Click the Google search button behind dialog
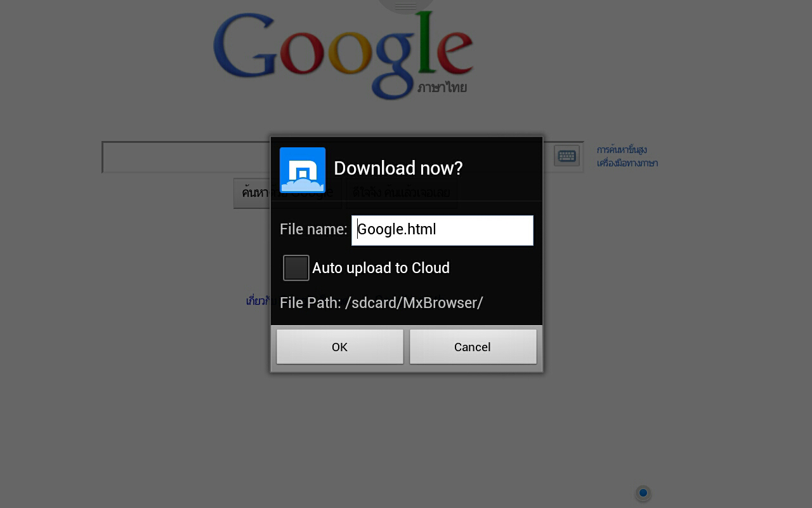This screenshot has height=508, width=812. [252, 192]
